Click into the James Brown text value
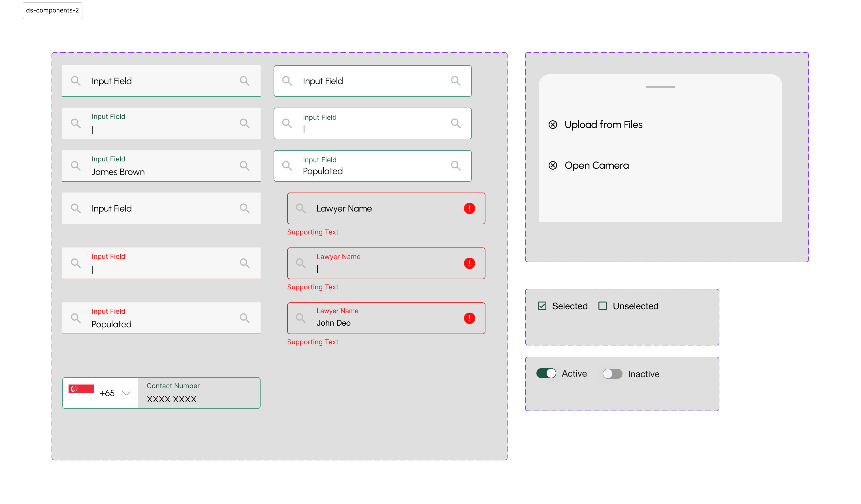861x504 pixels. point(118,172)
